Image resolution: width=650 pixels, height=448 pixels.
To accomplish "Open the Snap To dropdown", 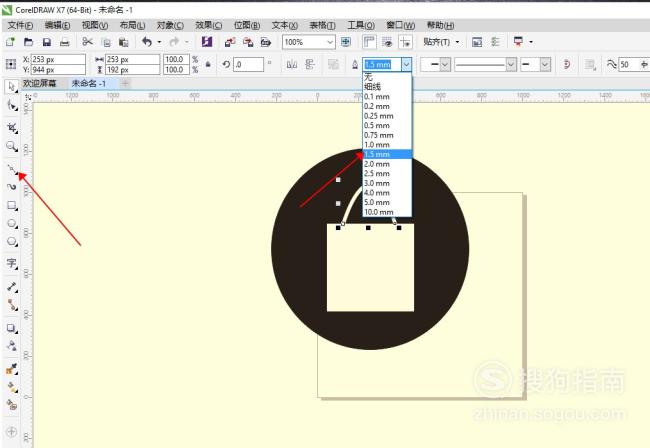I will click(x=442, y=42).
